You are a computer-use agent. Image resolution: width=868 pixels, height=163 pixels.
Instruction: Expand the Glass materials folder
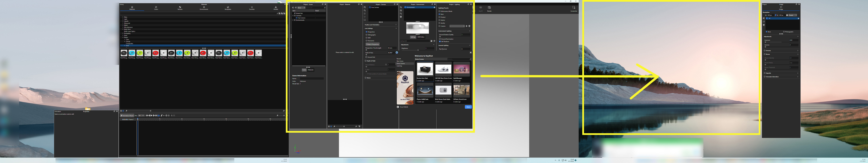pyautogui.click(x=123, y=17)
